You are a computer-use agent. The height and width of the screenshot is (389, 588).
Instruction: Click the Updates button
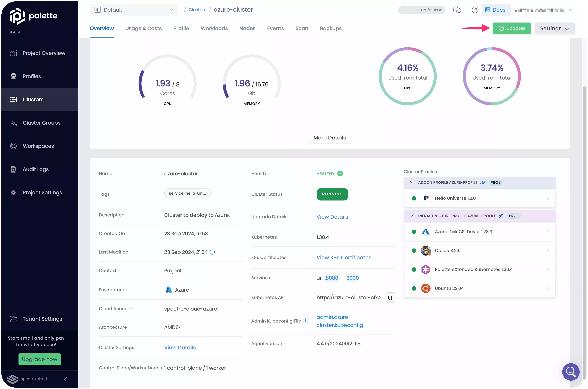pyautogui.click(x=512, y=28)
